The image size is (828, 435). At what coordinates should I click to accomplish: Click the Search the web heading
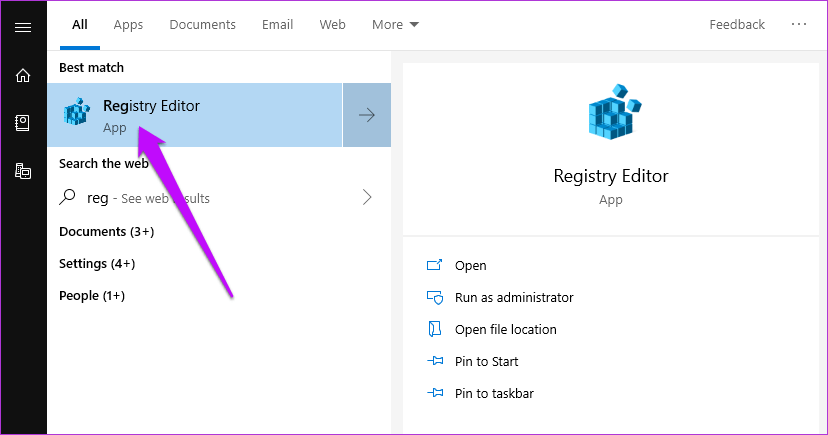(104, 164)
